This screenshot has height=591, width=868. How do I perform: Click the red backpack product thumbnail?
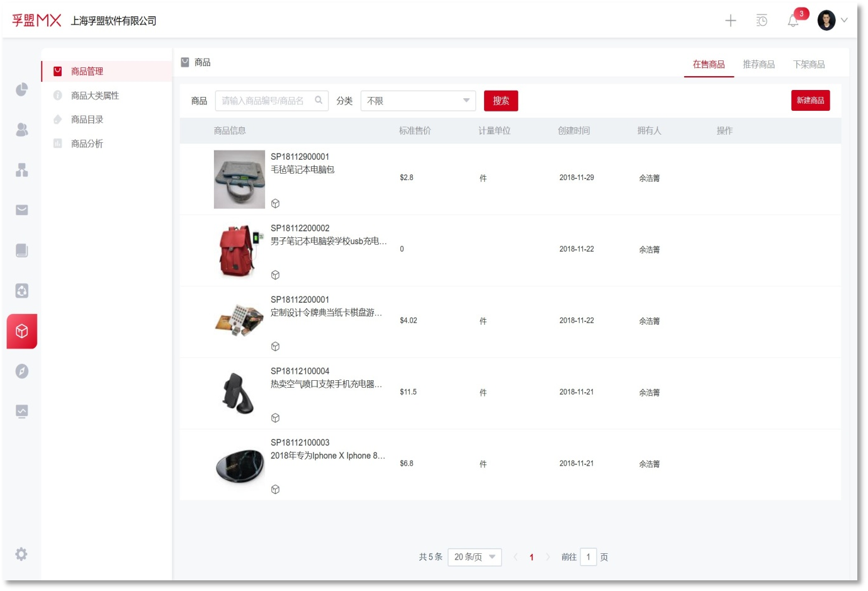(x=239, y=250)
